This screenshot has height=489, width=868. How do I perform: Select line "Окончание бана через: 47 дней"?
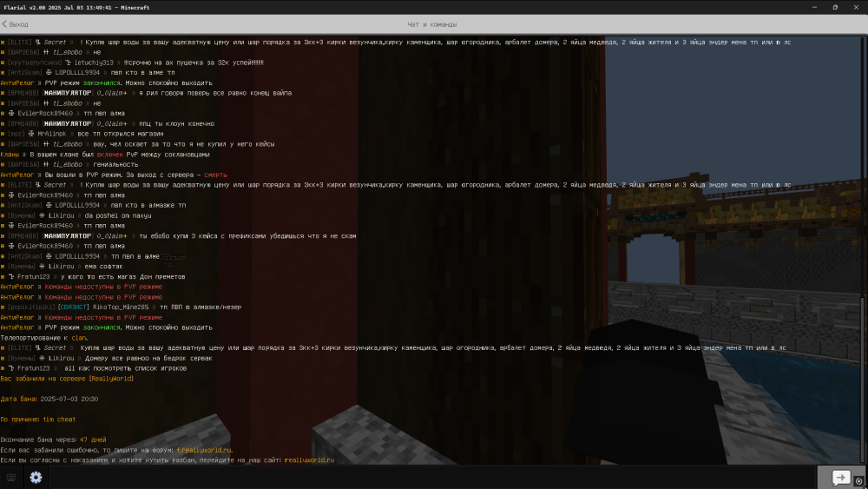pyautogui.click(x=53, y=439)
